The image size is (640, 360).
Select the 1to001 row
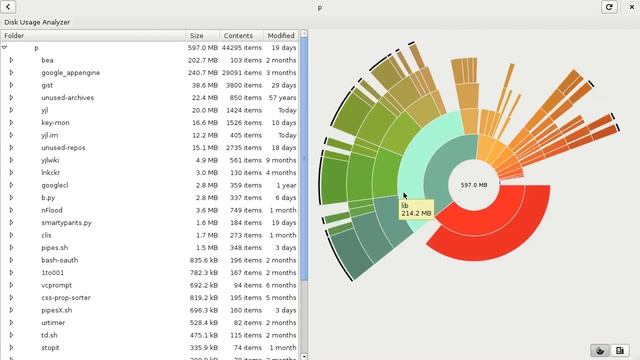click(149, 273)
